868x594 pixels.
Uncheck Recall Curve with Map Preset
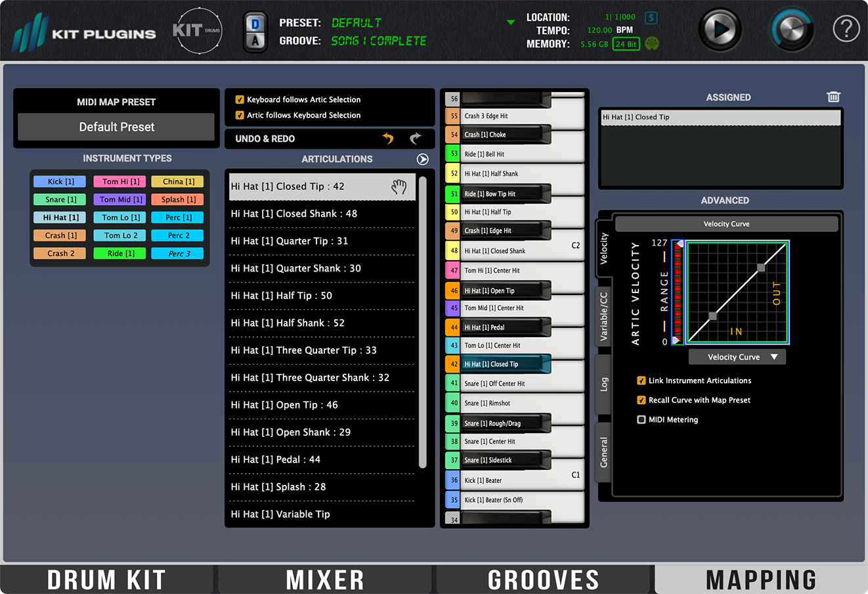pos(641,400)
